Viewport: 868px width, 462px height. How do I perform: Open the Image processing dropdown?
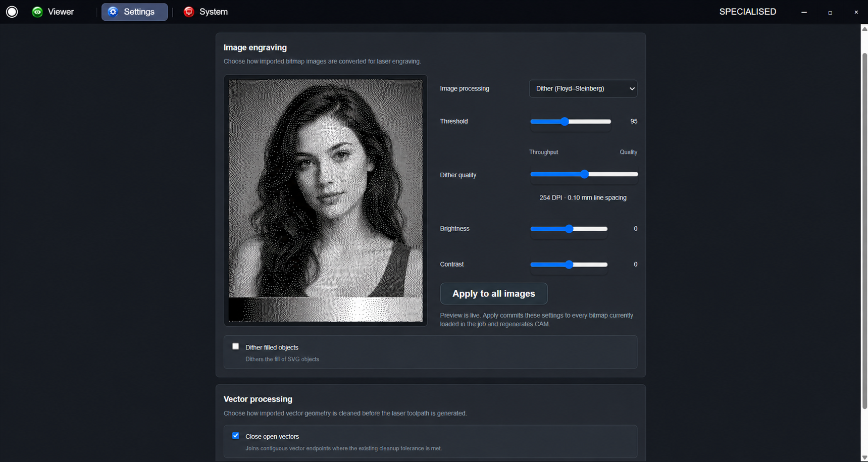coord(583,88)
